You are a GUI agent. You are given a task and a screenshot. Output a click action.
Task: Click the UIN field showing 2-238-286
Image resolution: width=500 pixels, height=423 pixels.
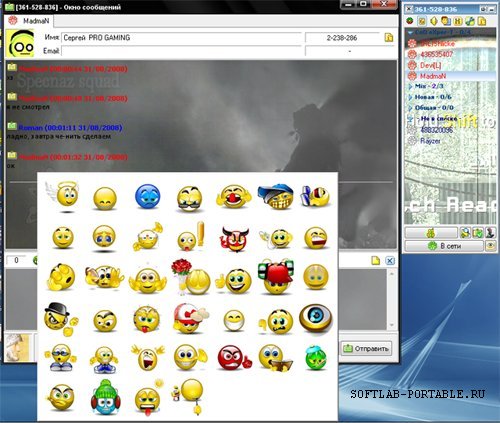click(342, 38)
